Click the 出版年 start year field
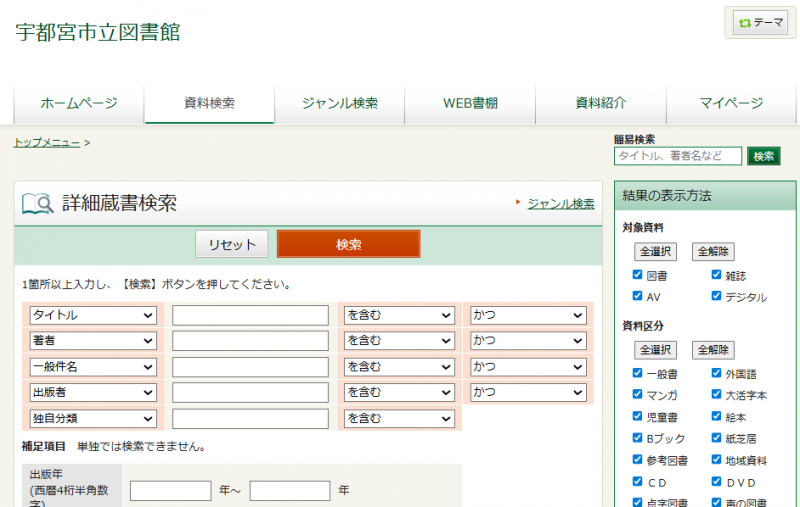 coord(170,491)
